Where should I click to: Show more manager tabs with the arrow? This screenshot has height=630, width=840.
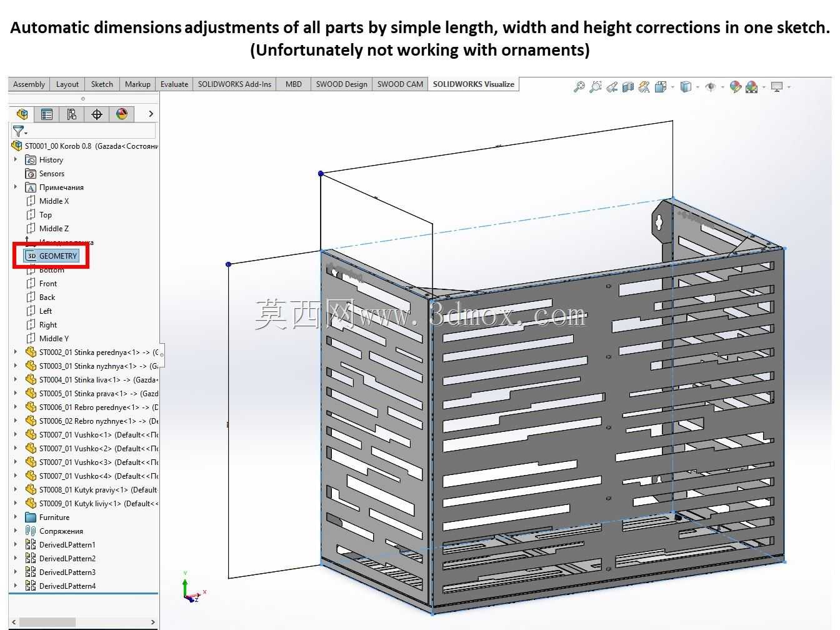[x=151, y=114]
